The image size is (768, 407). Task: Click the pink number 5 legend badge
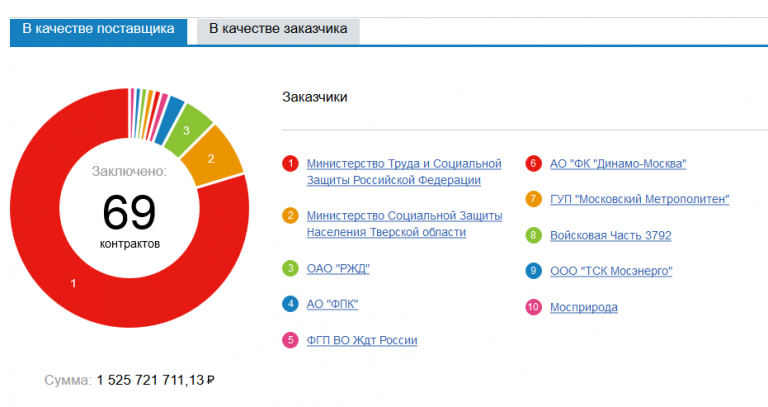(x=290, y=340)
